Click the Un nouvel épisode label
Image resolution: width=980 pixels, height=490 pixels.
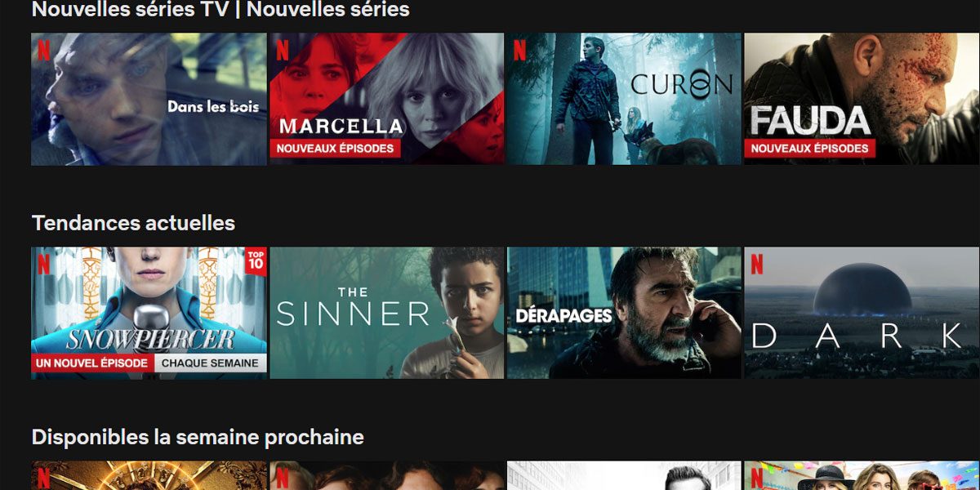[x=92, y=363]
